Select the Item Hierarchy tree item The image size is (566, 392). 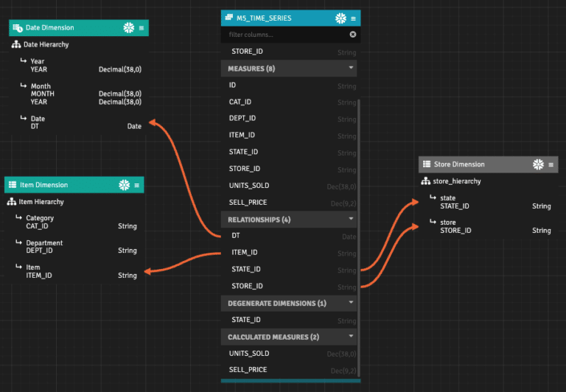(41, 201)
